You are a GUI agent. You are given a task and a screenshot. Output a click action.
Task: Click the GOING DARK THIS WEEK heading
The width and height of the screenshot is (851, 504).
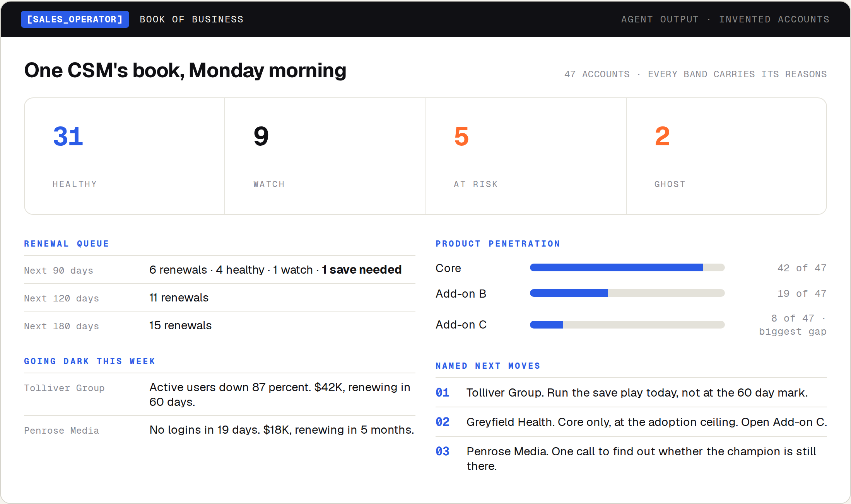[x=90, y=361]
